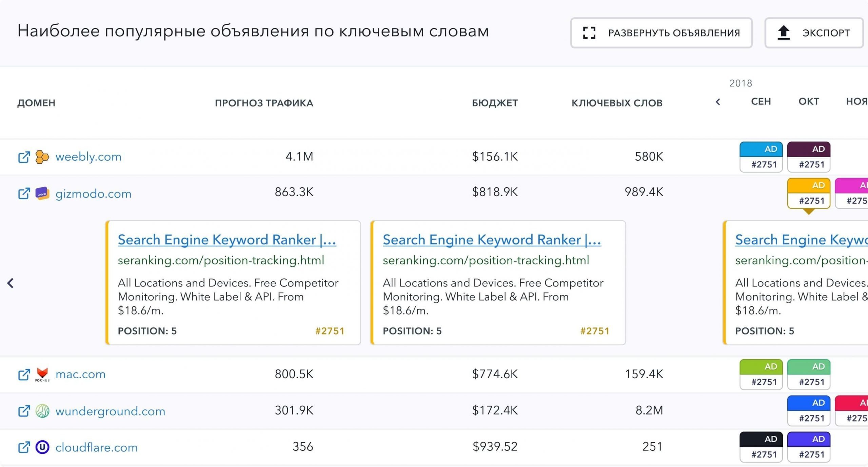Image resolution: width=868 pixels, height=467 pixels.
Task: Click the weebly.com hexagon favicon
Action: (42, 157)
